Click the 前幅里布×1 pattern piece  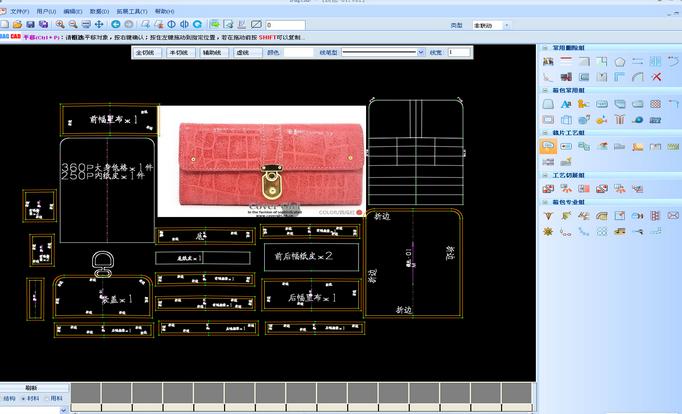pyautogui.click(x=109, y=119)
